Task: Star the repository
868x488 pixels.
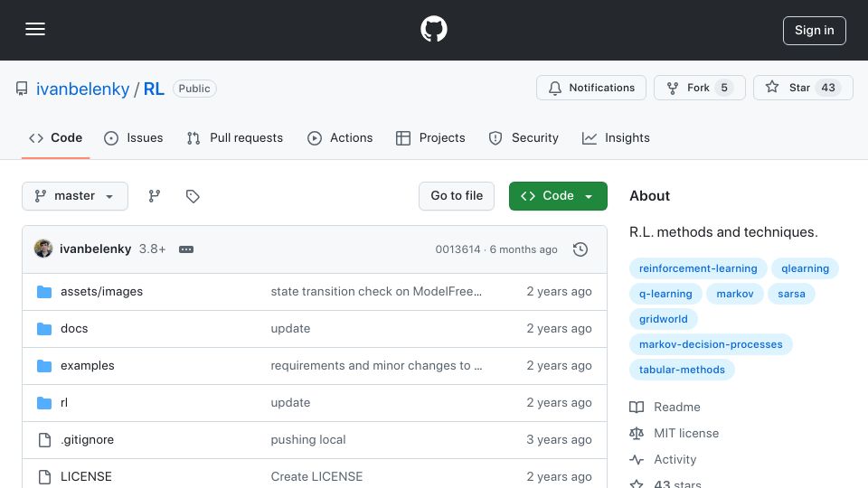Action: point(803,88)
